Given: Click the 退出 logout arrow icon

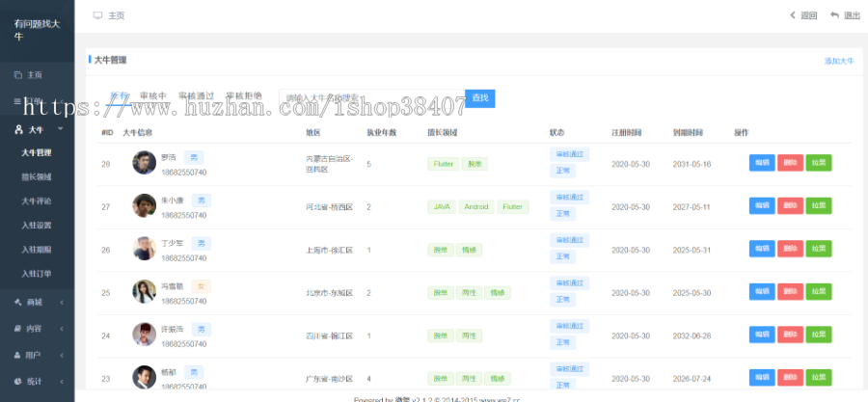Looking at the screenshot, I should coord(835,15).
